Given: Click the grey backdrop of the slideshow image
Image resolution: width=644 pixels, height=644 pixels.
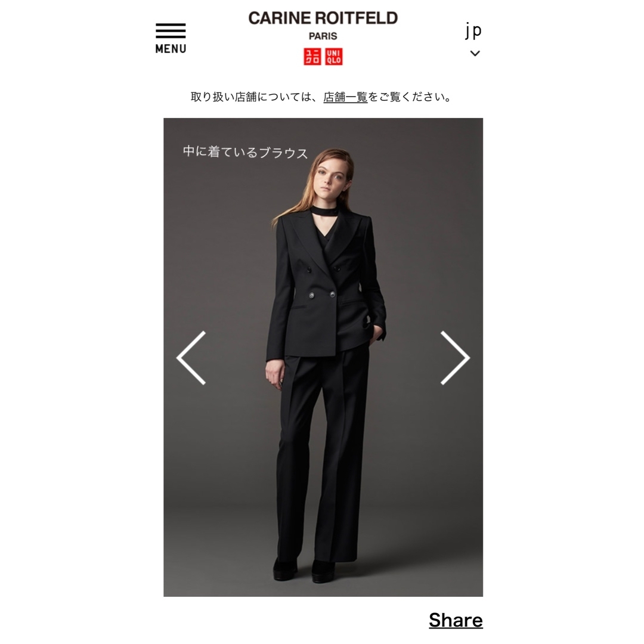Looking at the screenshot, I should [423, 213].
